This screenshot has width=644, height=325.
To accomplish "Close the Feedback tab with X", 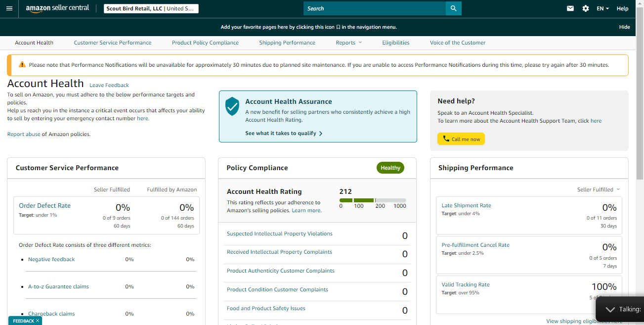I will 38,321.
